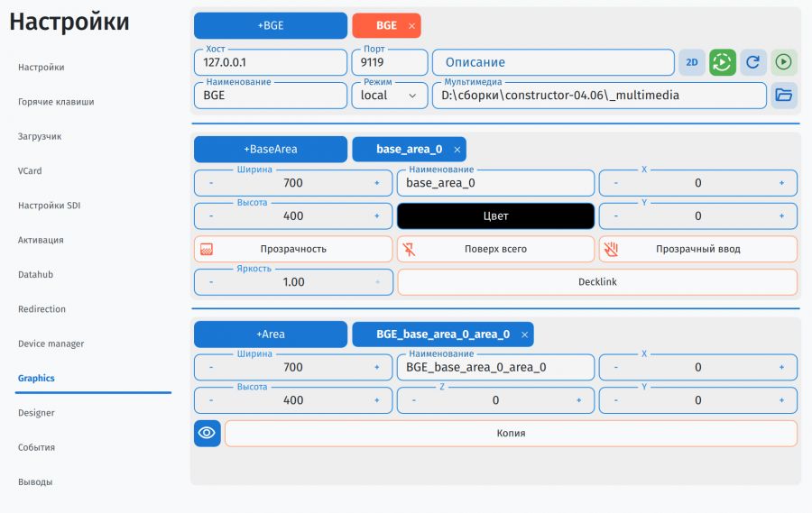Increase area Z with plus

[579, 400]
